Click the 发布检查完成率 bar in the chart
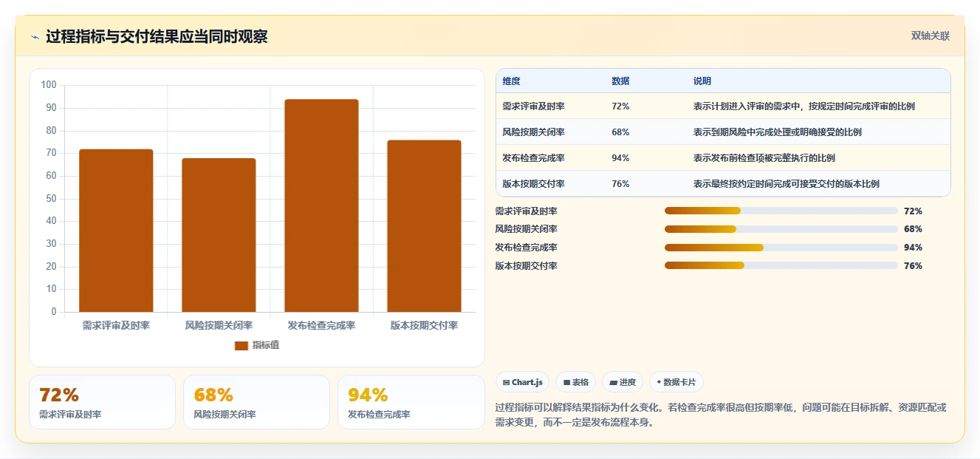980x459 pixels. [x=321, y=205]
